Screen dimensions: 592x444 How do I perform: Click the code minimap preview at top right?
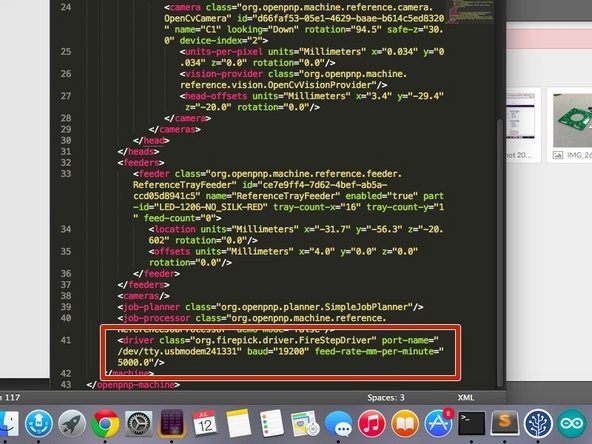[x=470, y=12]
